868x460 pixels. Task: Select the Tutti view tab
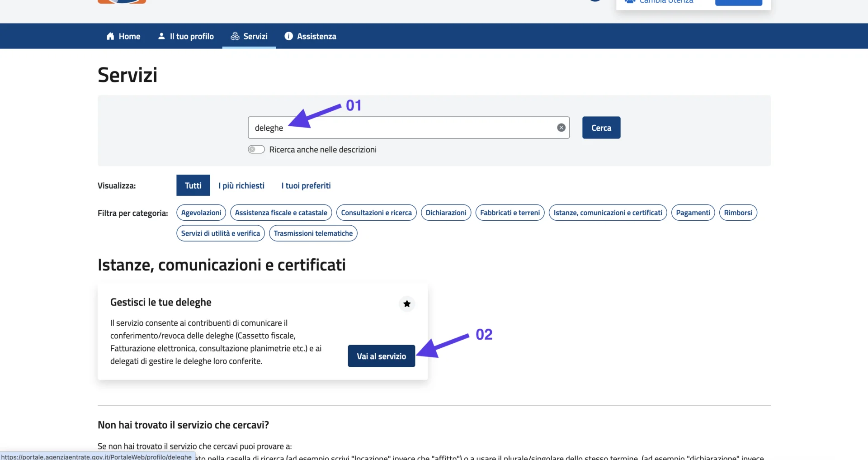point(193,185)
